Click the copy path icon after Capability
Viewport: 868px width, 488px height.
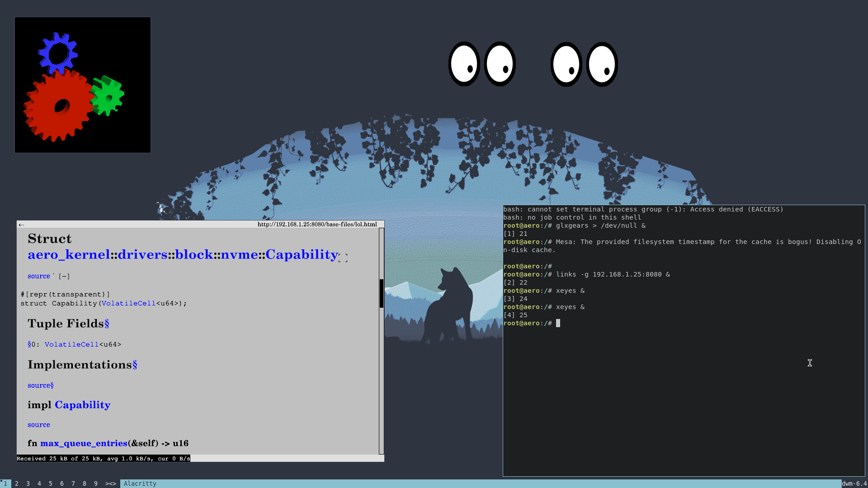tap(343, 258)
